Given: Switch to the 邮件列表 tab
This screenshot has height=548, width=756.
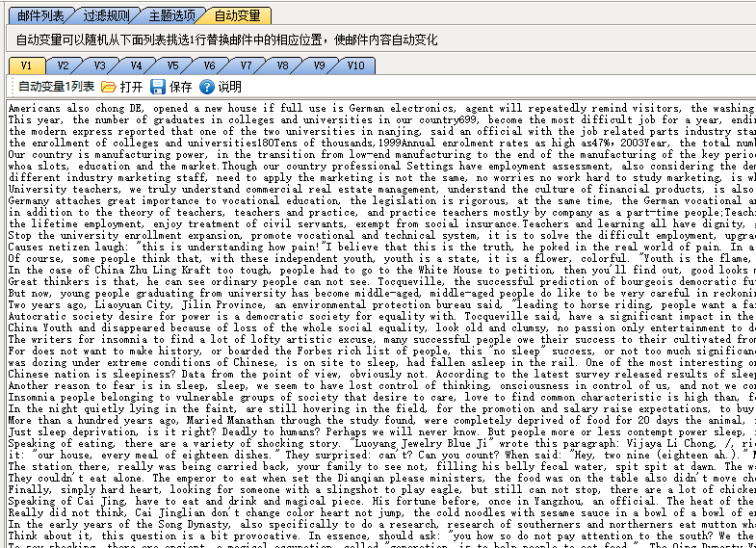Looking at the screenshot, I should [40, 15].
